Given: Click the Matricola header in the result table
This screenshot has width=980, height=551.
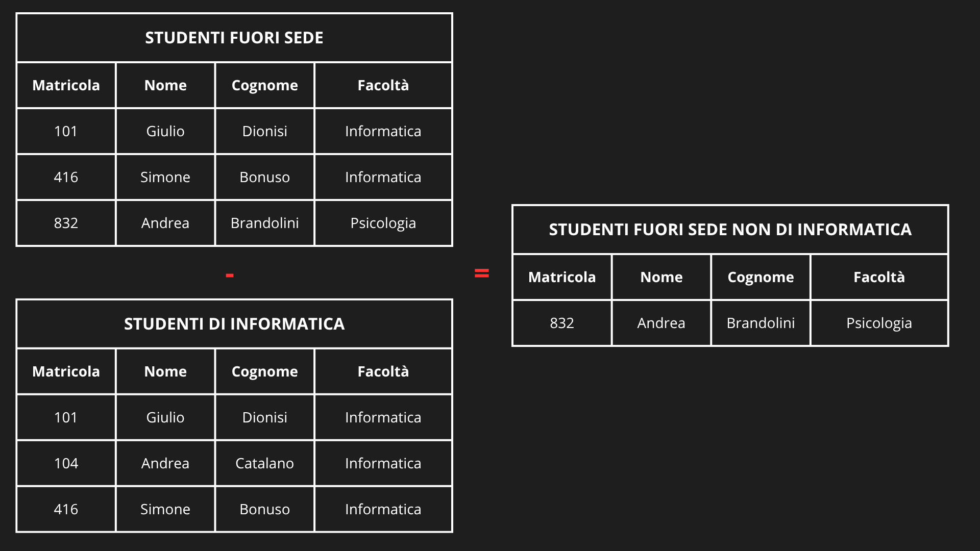Looking at the screenshot, I should (562, 277).
